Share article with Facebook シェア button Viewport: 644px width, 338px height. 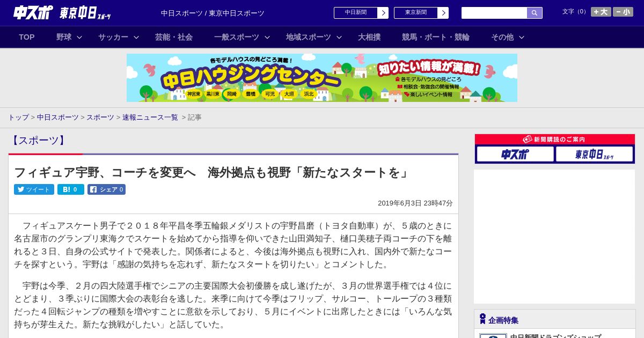[x=107, y=189]
